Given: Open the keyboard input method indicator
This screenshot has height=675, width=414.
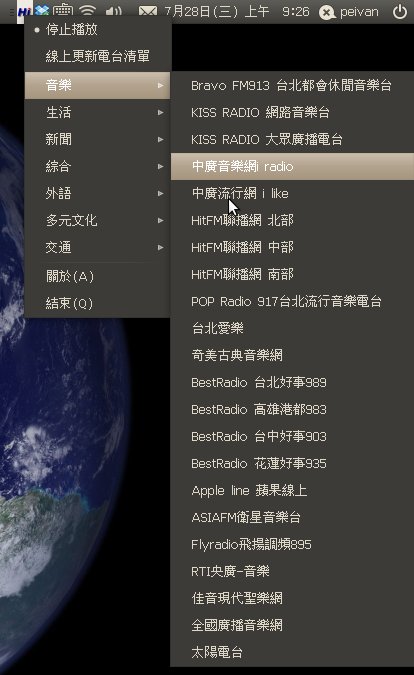Looking at the screenshot, I should click(x=63, y=10).
